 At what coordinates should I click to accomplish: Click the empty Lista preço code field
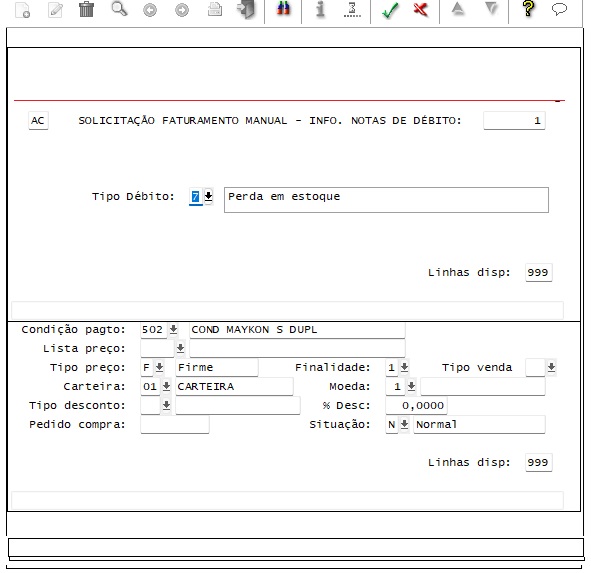[157, 349]
